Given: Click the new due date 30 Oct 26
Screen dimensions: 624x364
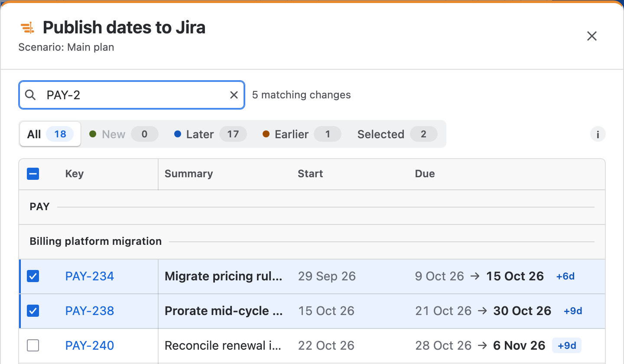Looking at the screenshot, I should (522, 311).
